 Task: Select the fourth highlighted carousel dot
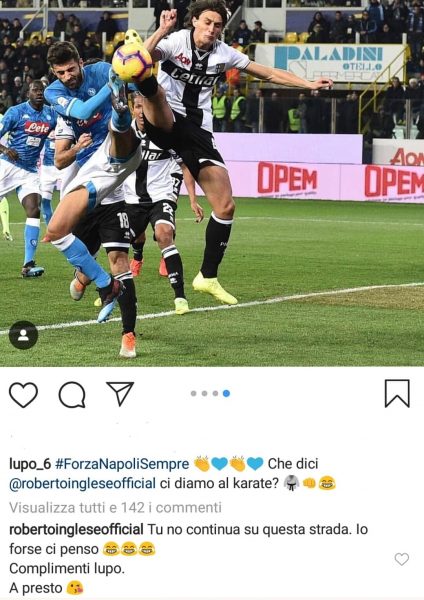(x=226, y=393)
